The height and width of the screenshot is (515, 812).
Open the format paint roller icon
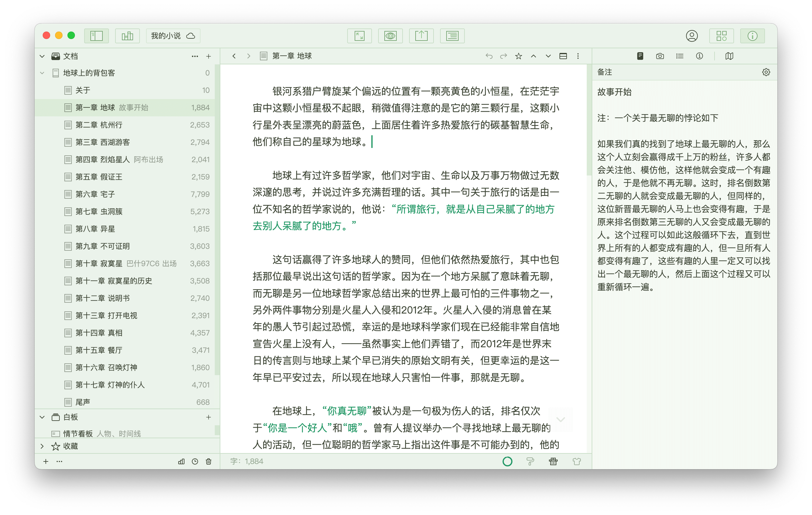530,461
